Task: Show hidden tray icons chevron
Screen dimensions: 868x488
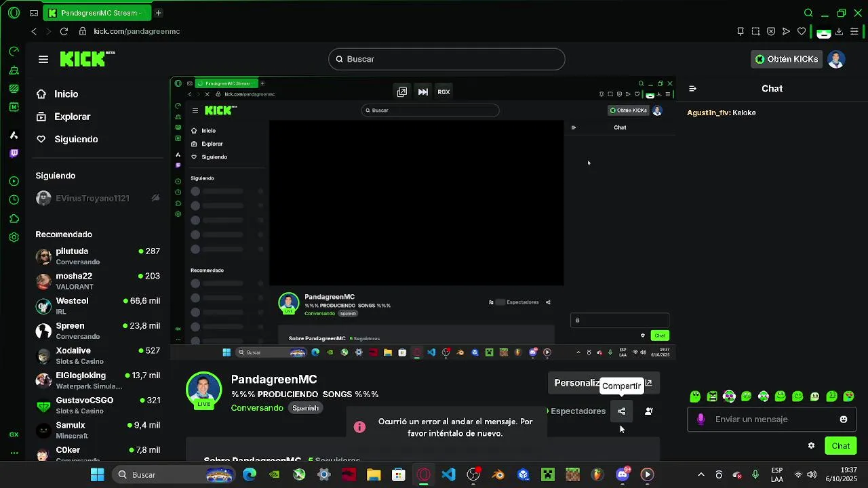Action: coord(701,474)
